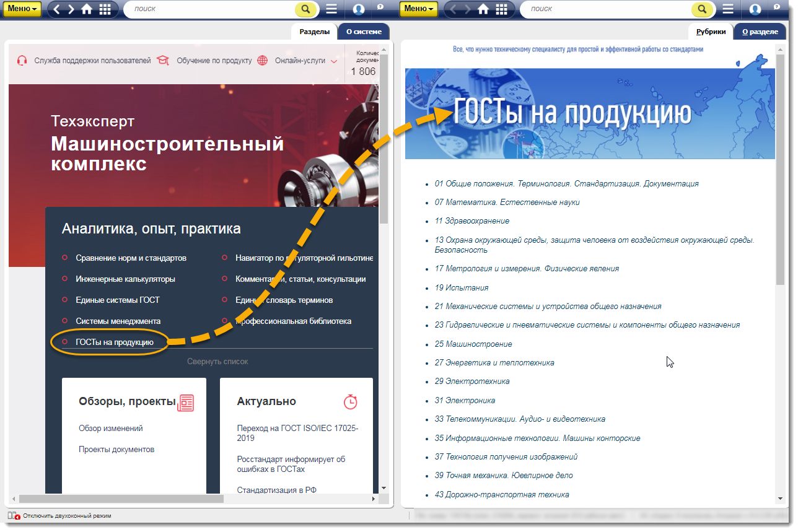Click Отключить двухоконный режим
798x532 pixels.
[x=68, y=515]
